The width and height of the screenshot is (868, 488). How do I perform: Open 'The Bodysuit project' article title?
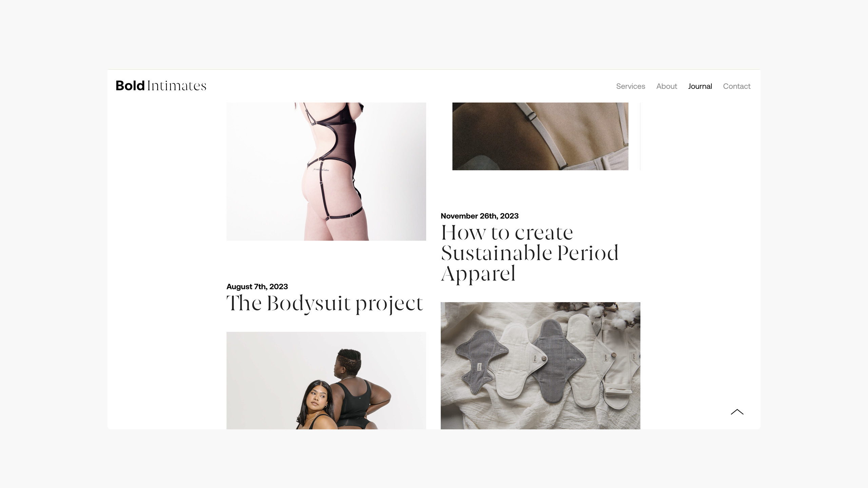(x=324, y=303)
